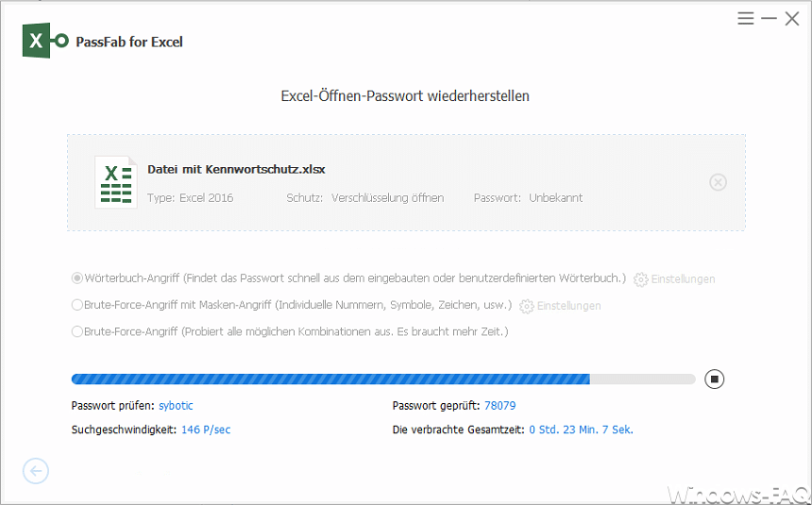Click the PassFab for Excel logo
Screen dimensions: 812x505
click(45, 41)
